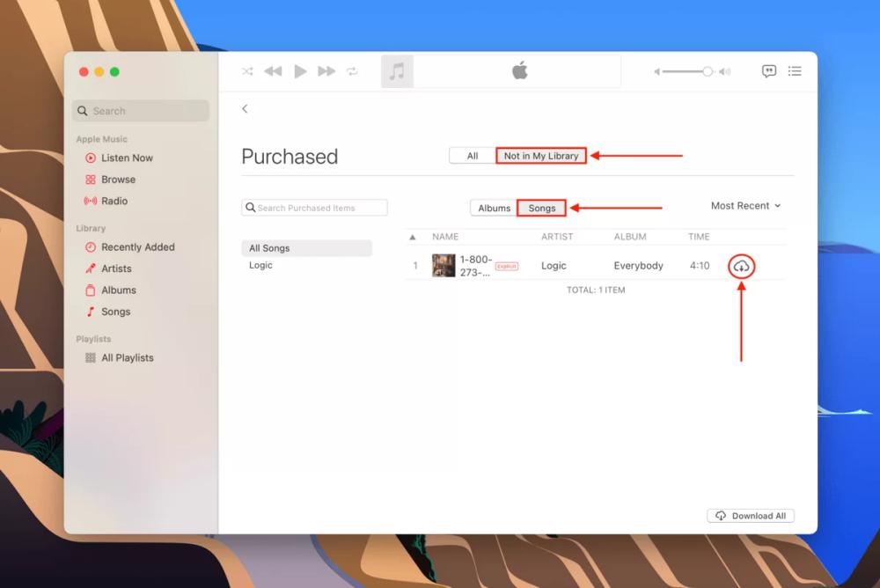Switch to the Songs view tab
The height and width of the screenshot is (588, 880).
(541, 208)
